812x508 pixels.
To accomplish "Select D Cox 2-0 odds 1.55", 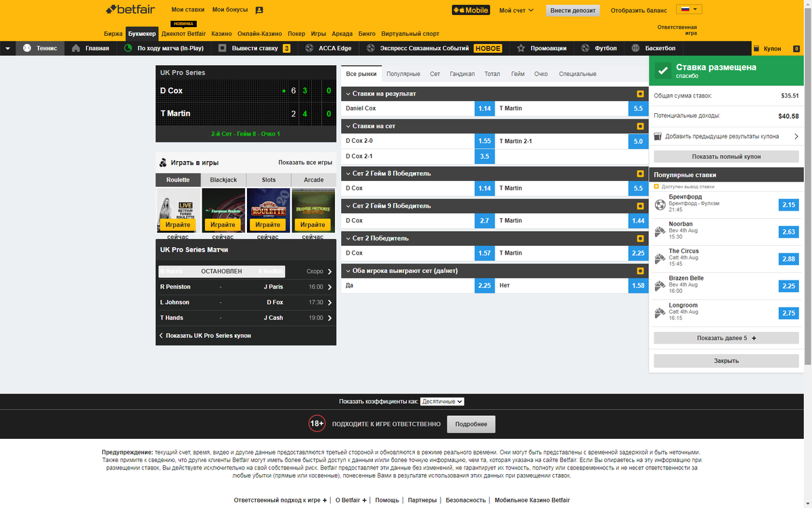I will pos(484,141).
